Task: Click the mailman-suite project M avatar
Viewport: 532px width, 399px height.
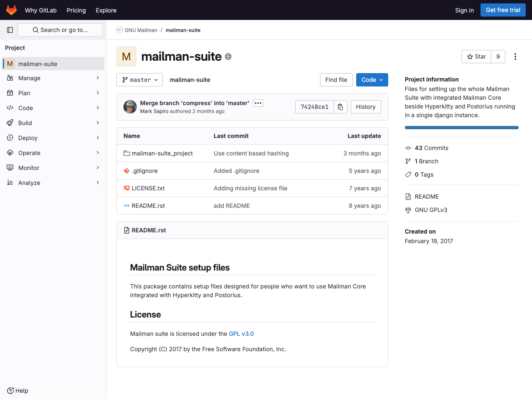Action: click(126, 57)
